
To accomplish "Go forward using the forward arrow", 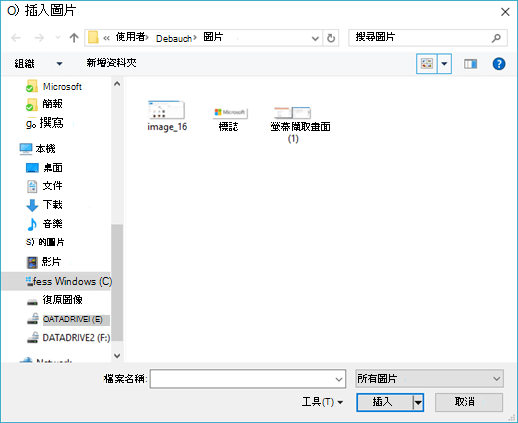I will (x=39, y=38).
